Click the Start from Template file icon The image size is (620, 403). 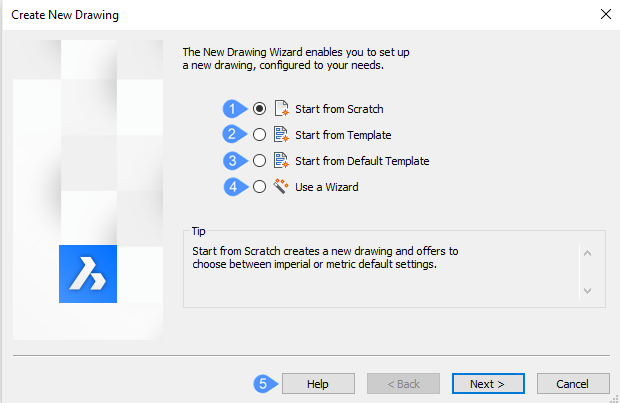[x=281, y=134]
